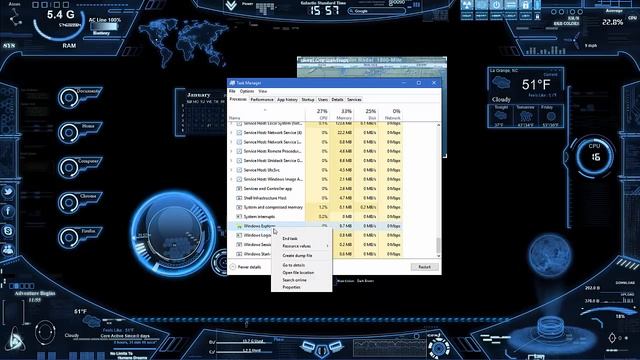Open the Computer launcher widget

click(x=79, y=167)
